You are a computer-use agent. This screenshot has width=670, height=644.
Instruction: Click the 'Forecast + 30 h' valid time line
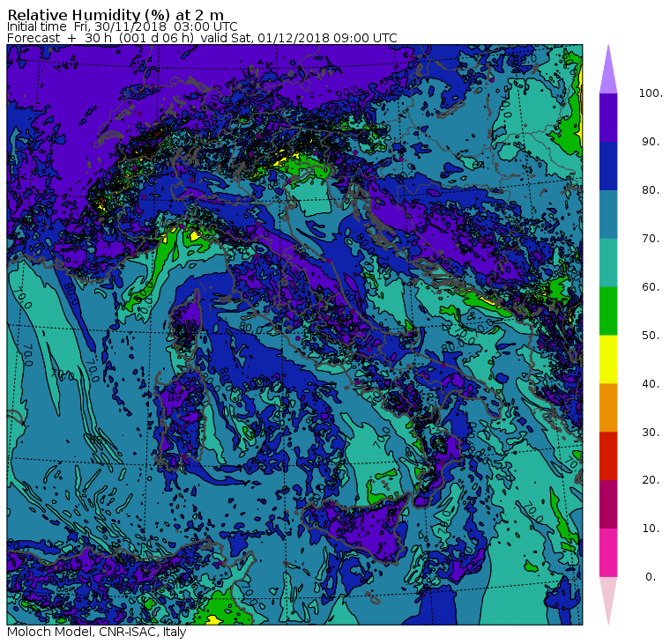pos(202,38)
